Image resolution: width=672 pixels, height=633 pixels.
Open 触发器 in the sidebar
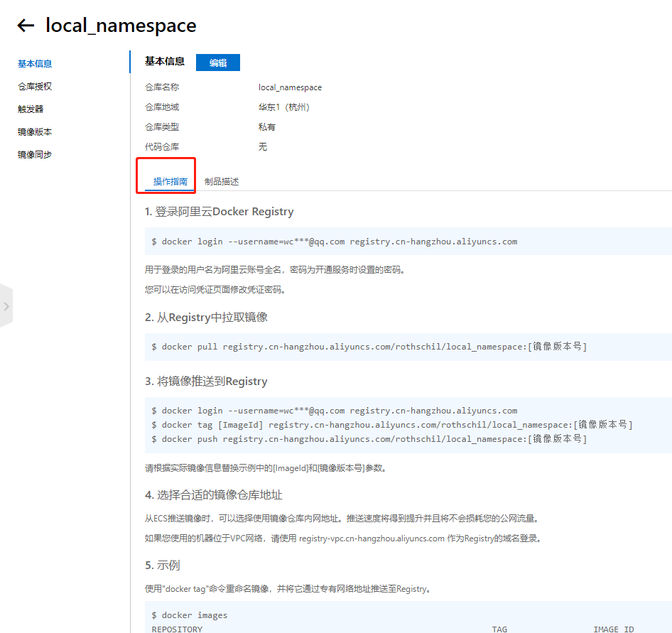coord(31,109)
